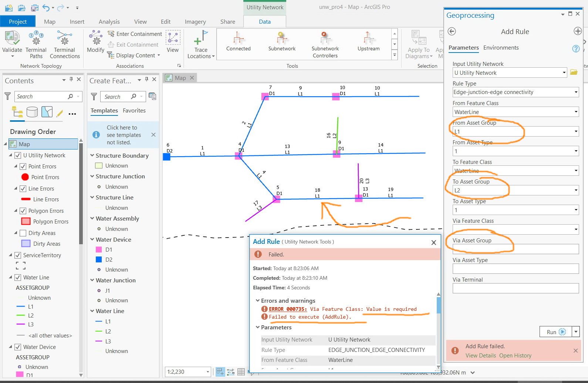This screenshot has width=588, height=383.
Task: Switch to List By Data Source view
Action: 32,112
